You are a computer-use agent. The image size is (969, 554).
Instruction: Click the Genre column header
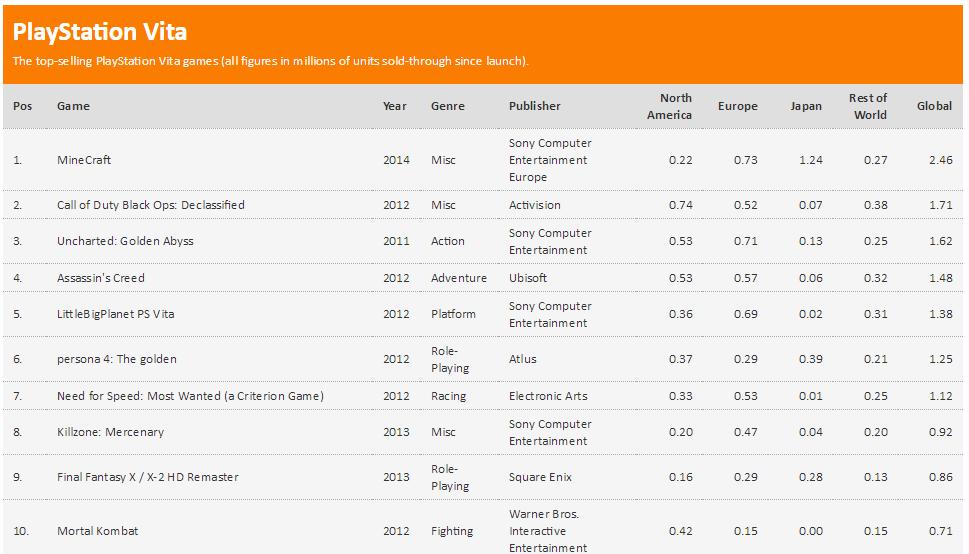click(447, 106)
